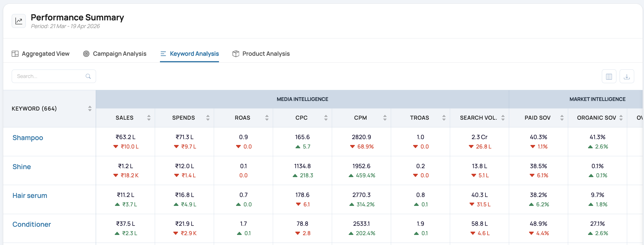Open the Shampoo keyword link
The height and width of the screenshot is (245, 644).
(x=28, y=138)
